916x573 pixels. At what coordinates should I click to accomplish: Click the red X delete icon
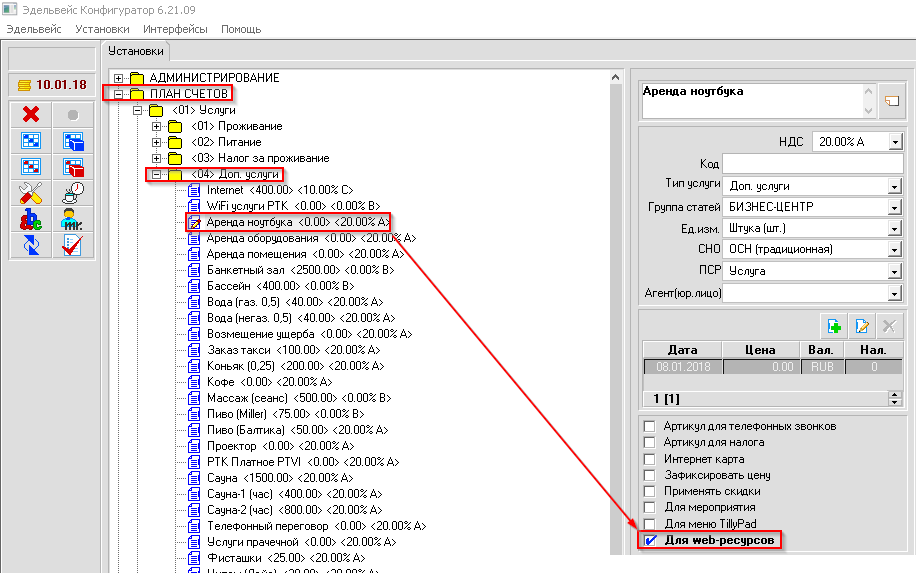coord(30,115)
